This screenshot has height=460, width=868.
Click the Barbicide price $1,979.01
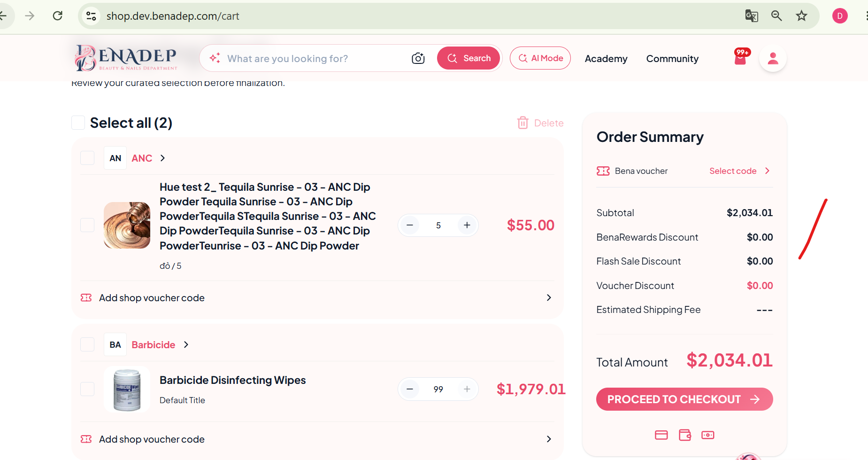531,389
